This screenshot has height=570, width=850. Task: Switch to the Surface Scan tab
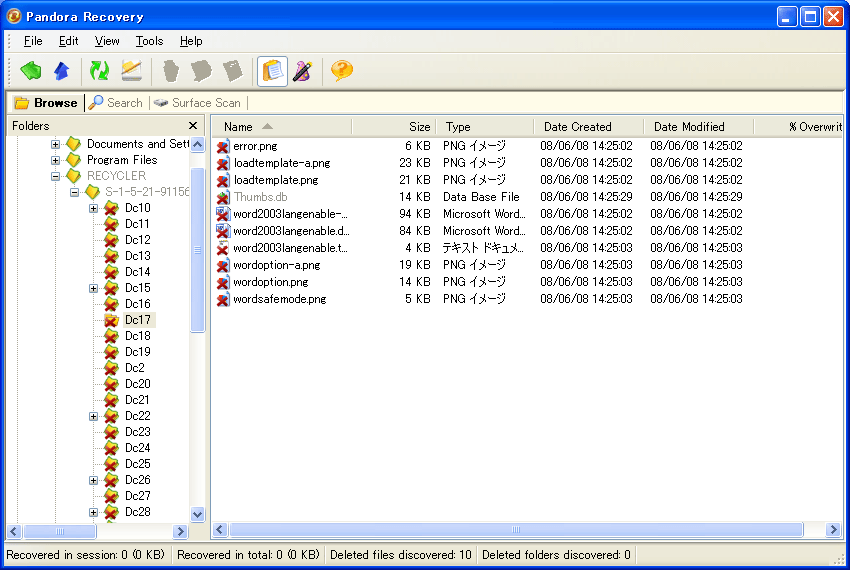coord(197,103)
